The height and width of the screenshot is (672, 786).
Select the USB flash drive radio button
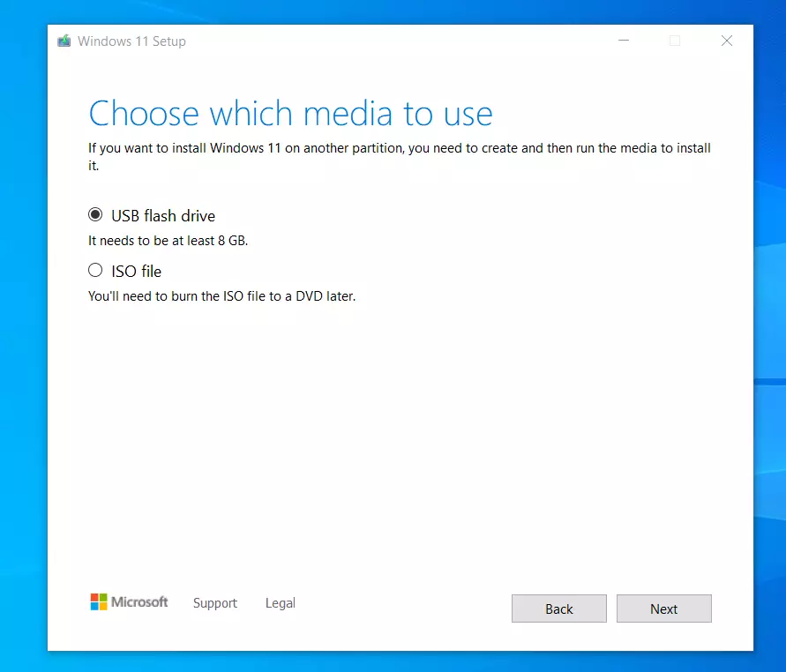95,215
